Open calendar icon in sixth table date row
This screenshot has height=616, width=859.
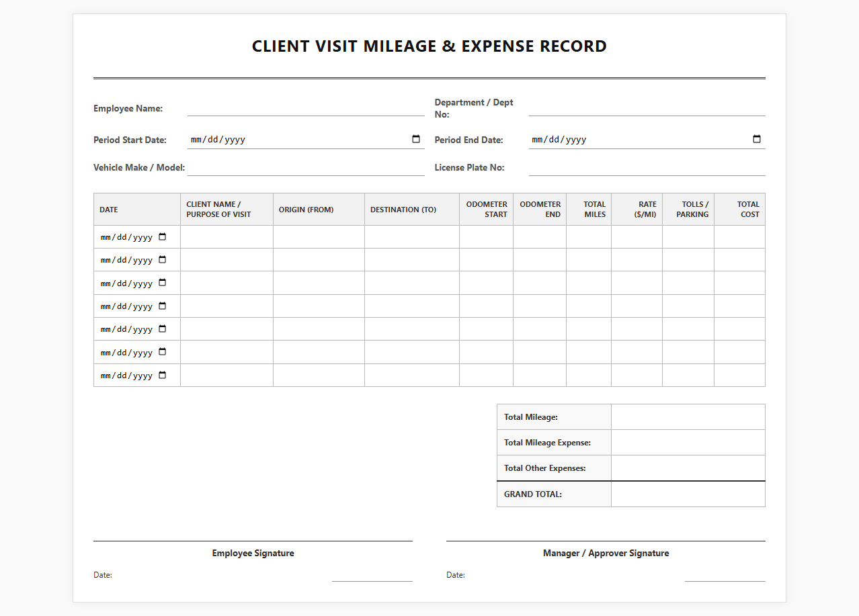point(162,352)
